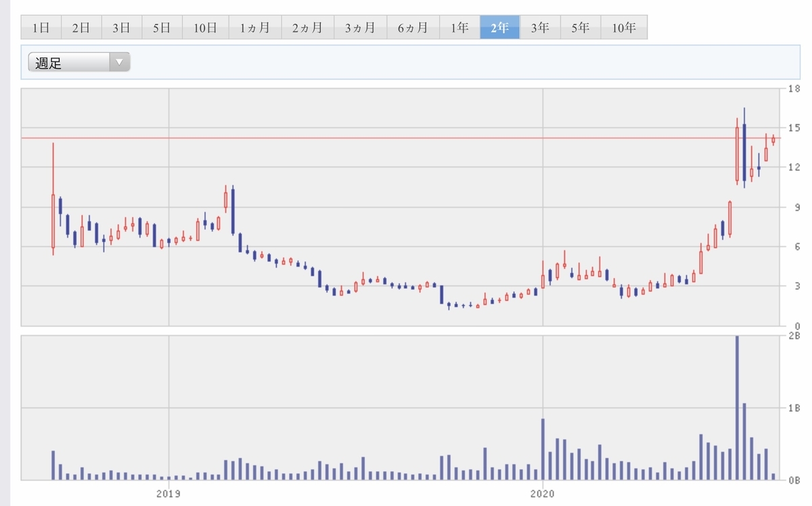Viewport: 812px width, 506px height.
Task: Switch to the 3日 range tab
Action: (122, 28)
